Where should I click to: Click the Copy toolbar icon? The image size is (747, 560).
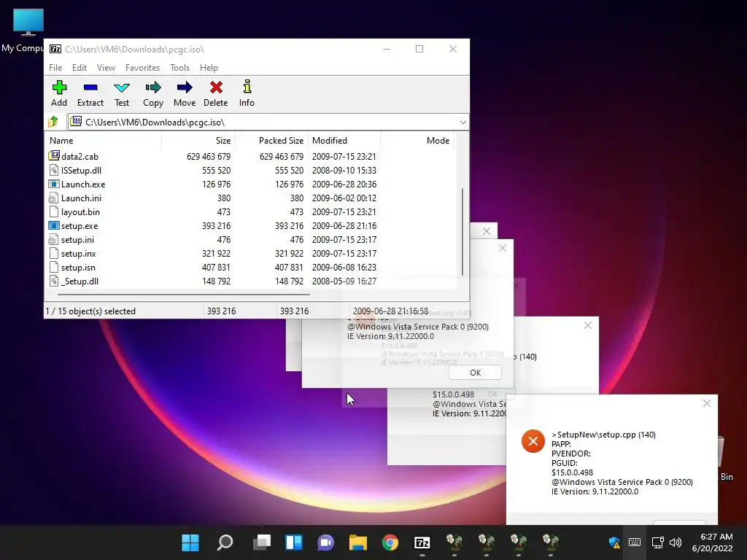click(153, 93)
